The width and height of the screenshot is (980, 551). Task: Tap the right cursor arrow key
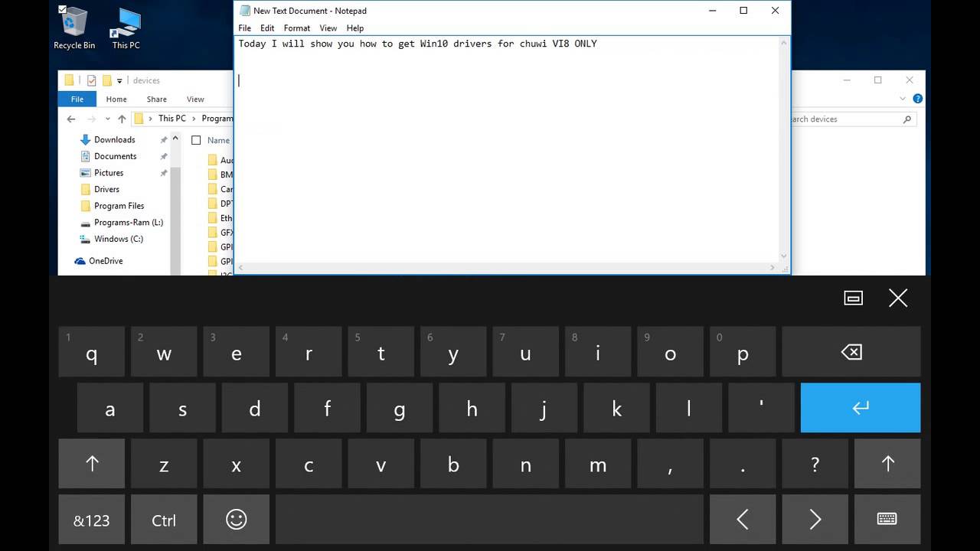[x=815, y=520]
